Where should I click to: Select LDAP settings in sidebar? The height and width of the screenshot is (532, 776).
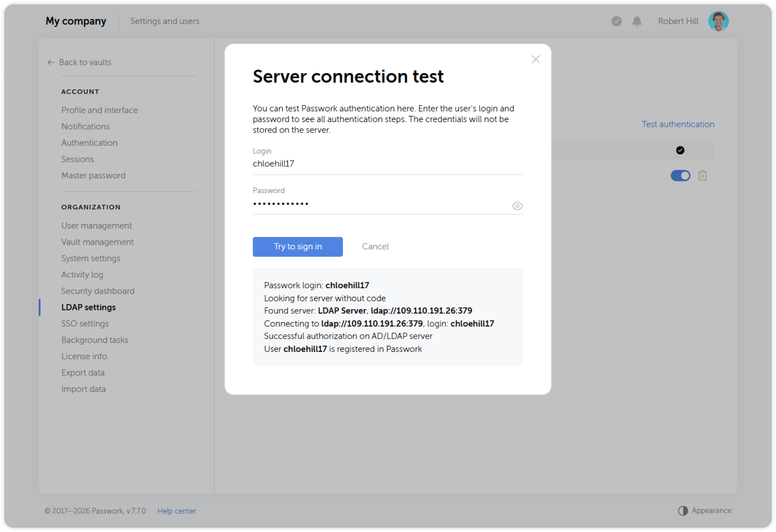tap(88, 307)
